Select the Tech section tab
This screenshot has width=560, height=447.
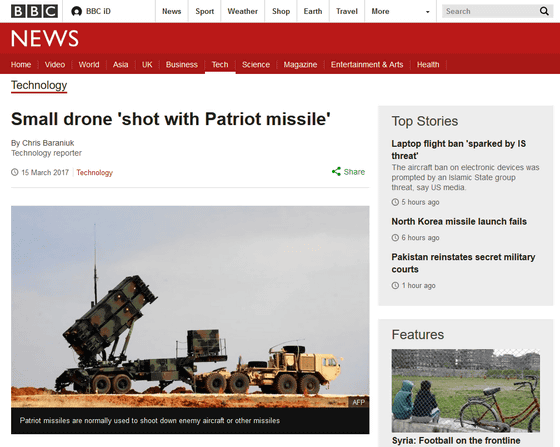point(220,65)
